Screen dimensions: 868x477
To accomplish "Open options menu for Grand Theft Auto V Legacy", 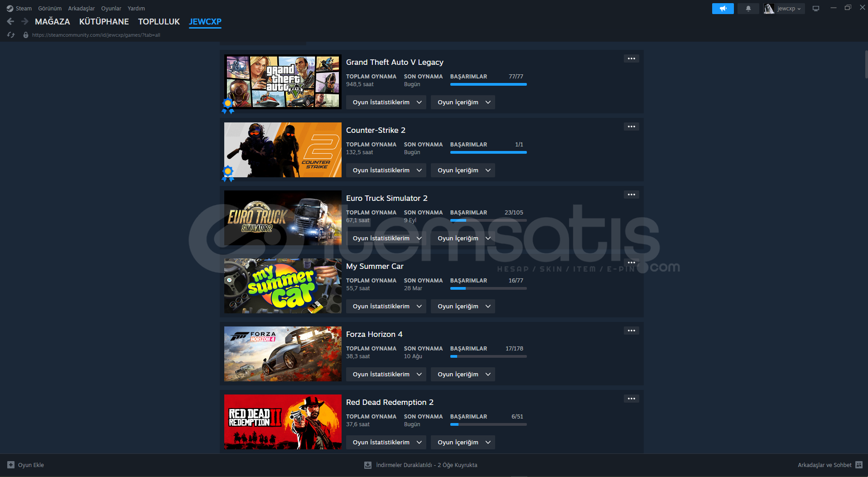I will 632,58.
